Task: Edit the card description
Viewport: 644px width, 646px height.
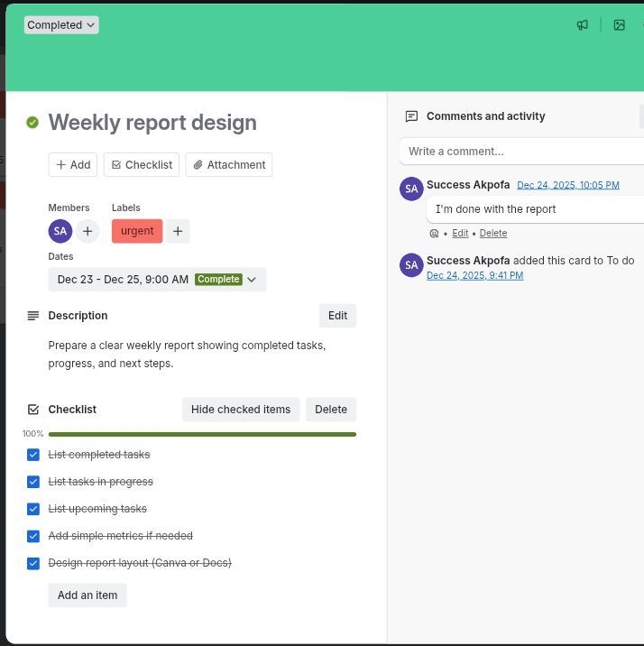Action: (337, 316)
